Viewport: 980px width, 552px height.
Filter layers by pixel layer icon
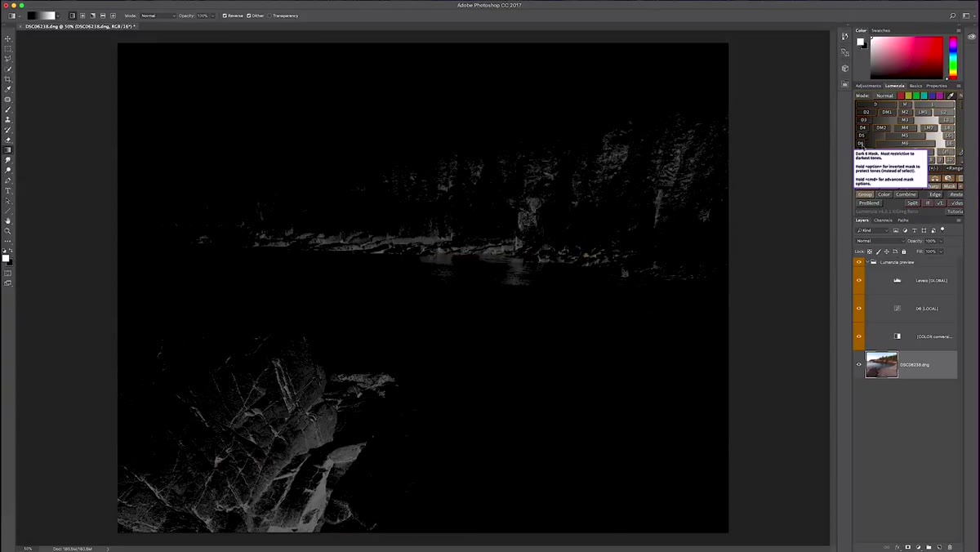(896, 230)
